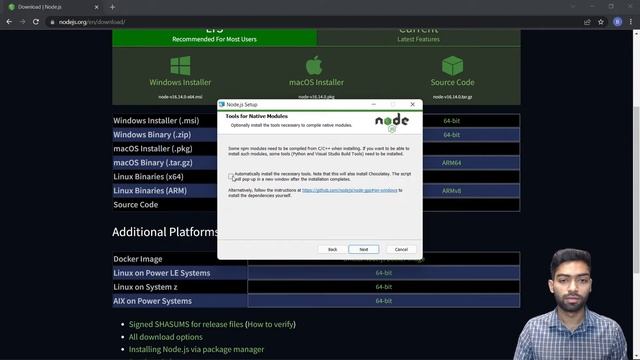The image size is (640, 360).
Task: Click the Tools for Native Modules heading
Action: tap(256, 116)
